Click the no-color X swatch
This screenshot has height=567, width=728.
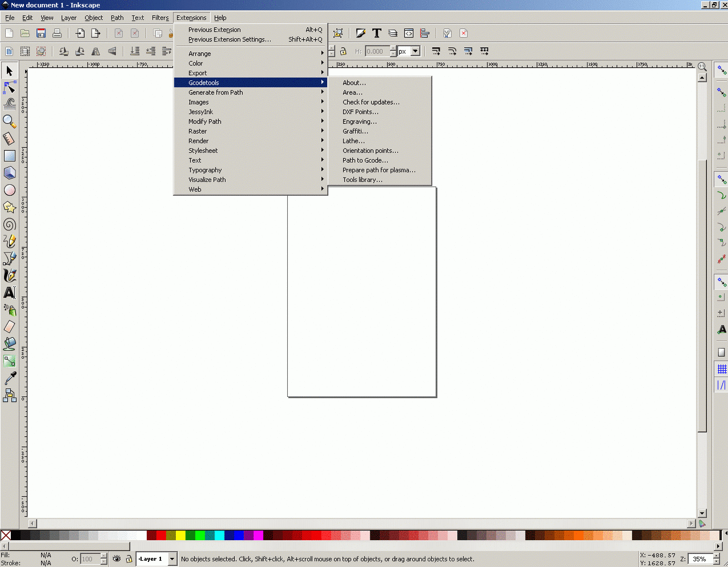(6, 535)
